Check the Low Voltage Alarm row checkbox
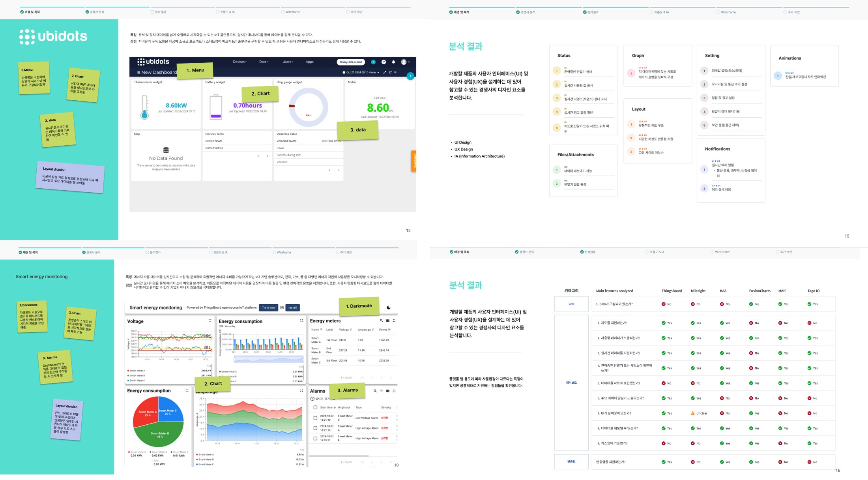 pos(315,418)
